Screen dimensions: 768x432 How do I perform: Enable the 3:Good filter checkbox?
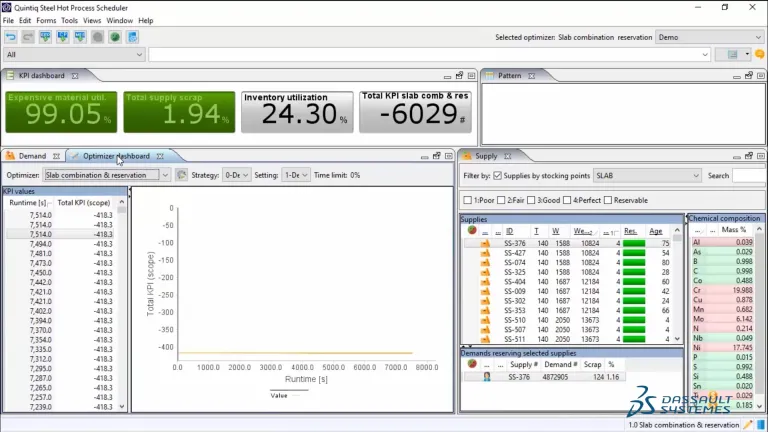point(531,200)
